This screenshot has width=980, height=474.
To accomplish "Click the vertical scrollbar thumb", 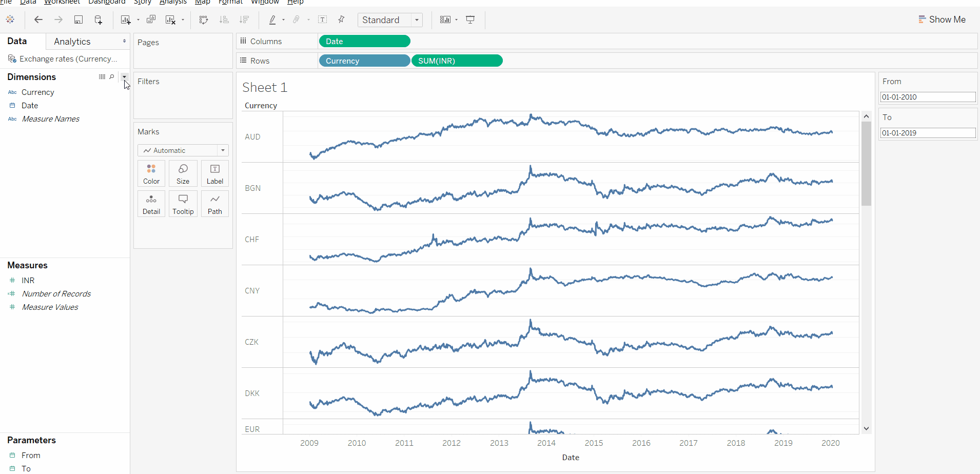I will (867, 164).
